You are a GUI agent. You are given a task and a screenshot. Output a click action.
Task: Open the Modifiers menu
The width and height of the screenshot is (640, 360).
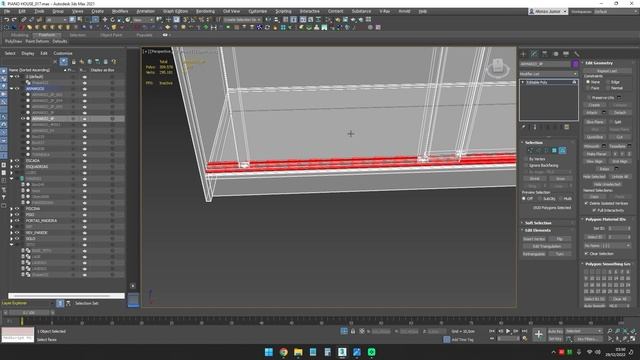tap(120, 11)
